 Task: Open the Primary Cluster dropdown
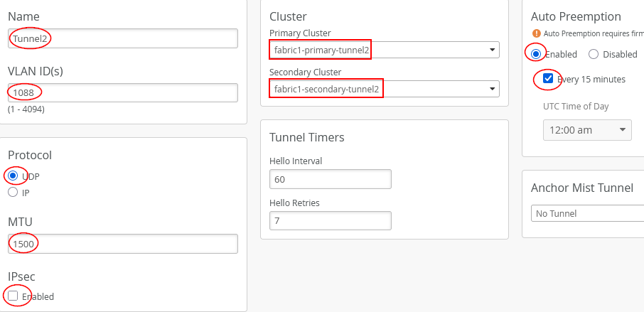click(x=385, y=50)
